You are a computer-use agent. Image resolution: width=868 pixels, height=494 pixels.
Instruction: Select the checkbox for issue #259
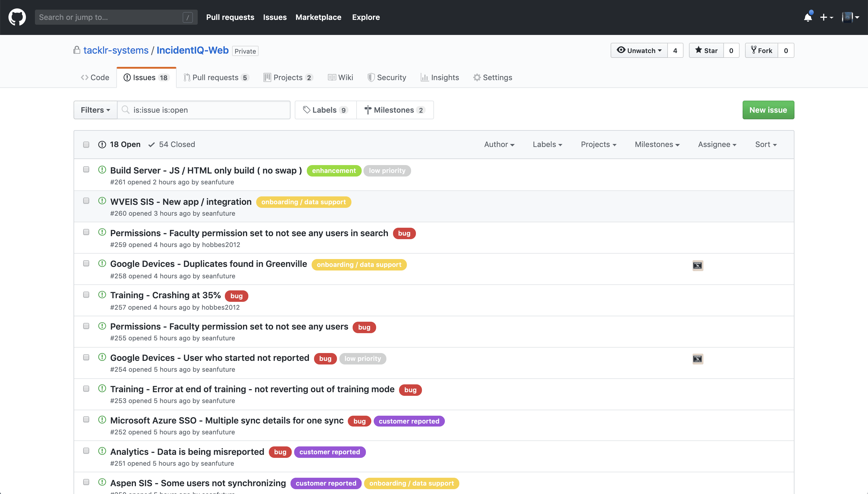pyautogui.click(x=86, y=232)
